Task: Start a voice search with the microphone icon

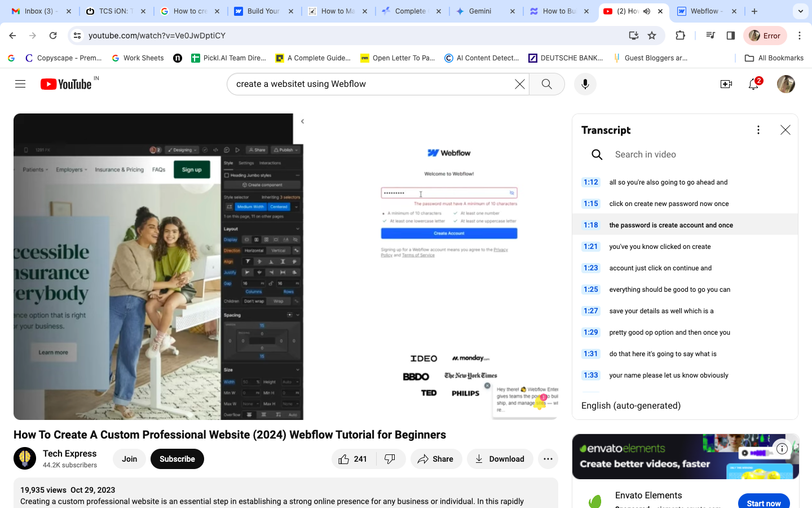Action: coord(585,84)
